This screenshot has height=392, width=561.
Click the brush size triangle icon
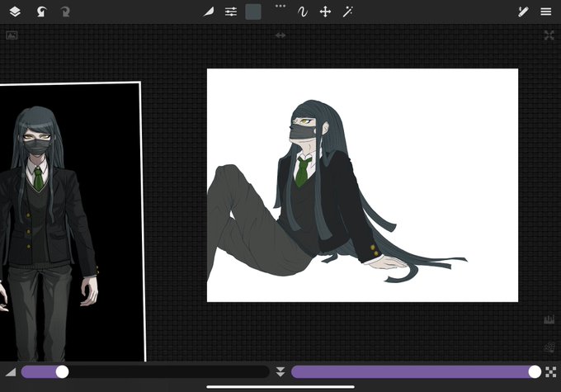[x=11, y=372]
